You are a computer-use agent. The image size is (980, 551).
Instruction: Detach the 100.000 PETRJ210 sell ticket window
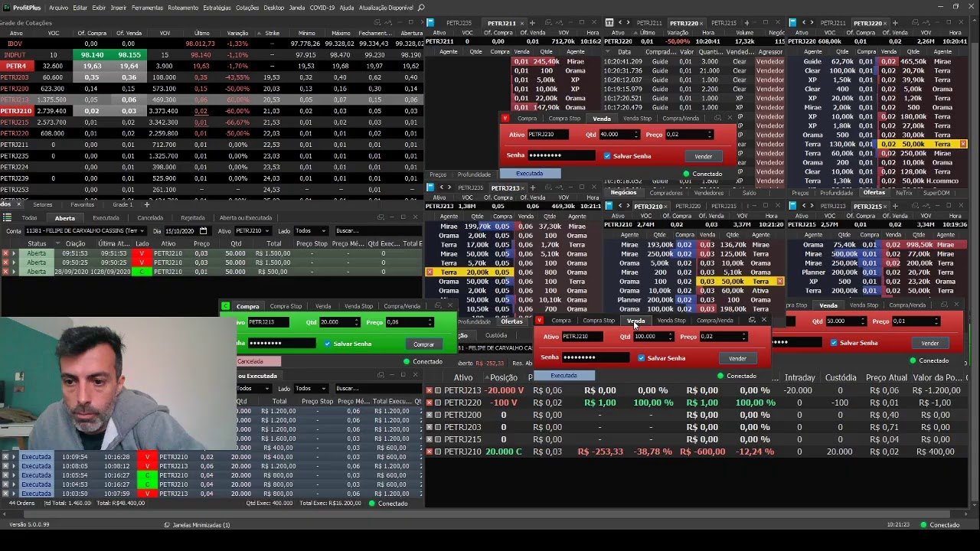[752, 320]
